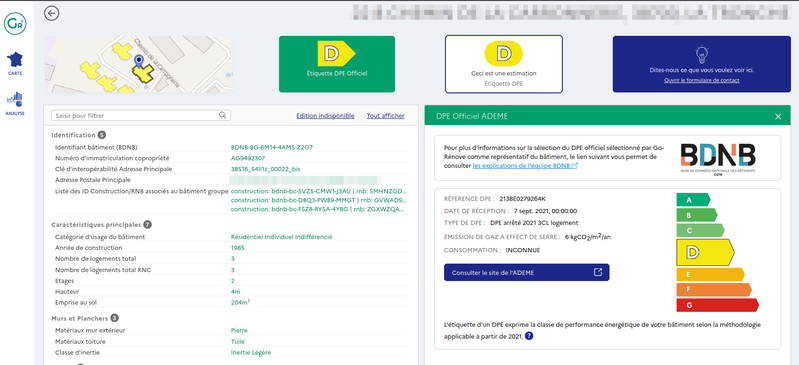Viewport: 799px width, 365px height.
Task: Click Tout afficher link
Action: click(x=385, y=116)
